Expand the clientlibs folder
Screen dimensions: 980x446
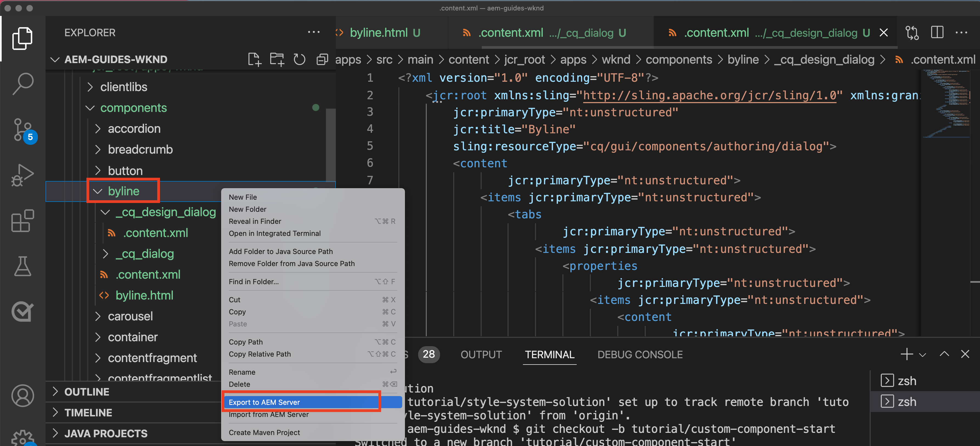tap(123, 87)
